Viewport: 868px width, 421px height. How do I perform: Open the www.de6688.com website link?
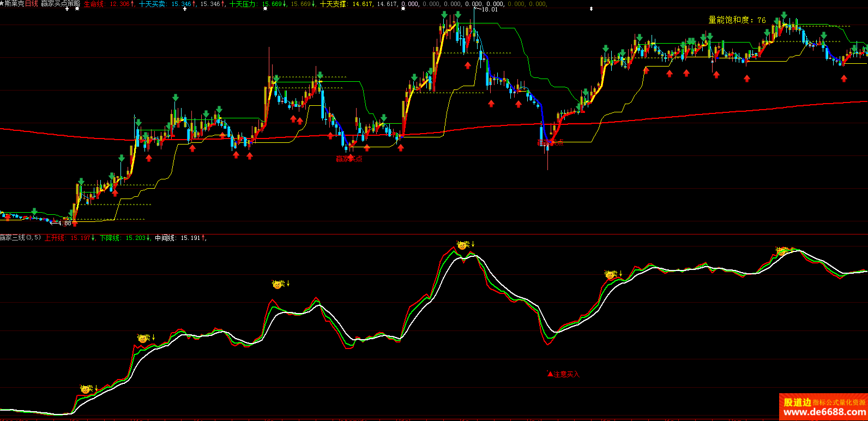pos(823,413)
